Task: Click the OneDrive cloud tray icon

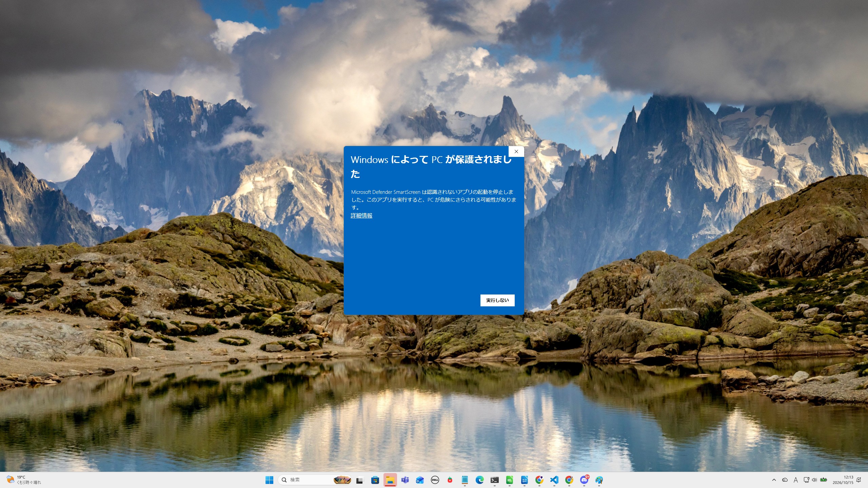Action: coord(785,480)
